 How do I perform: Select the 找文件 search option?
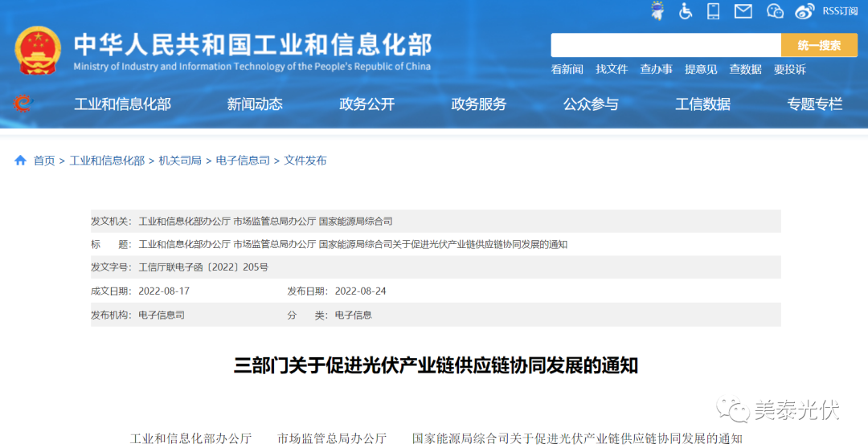click(x=612, y=70)
